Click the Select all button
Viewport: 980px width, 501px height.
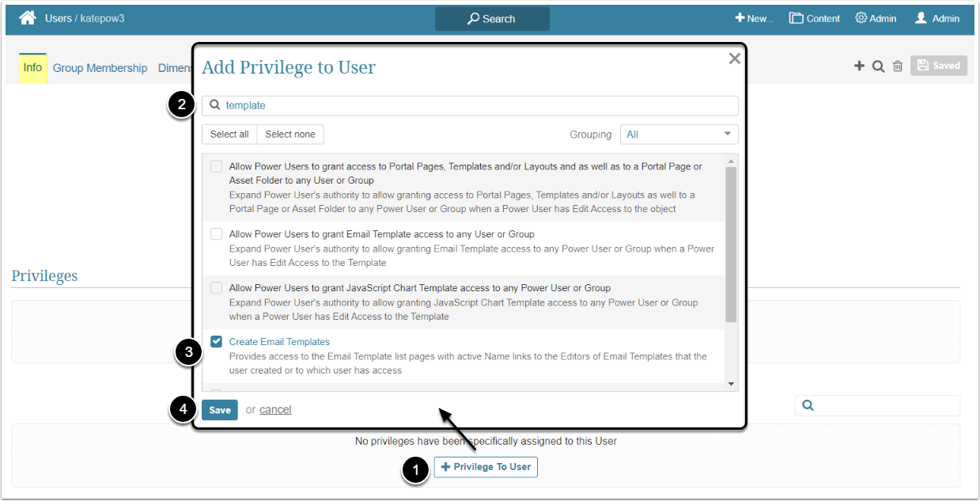(229, 135)
